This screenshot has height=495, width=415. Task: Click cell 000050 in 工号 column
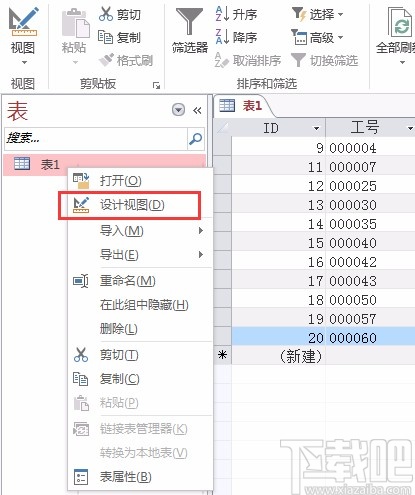(370, 300)
